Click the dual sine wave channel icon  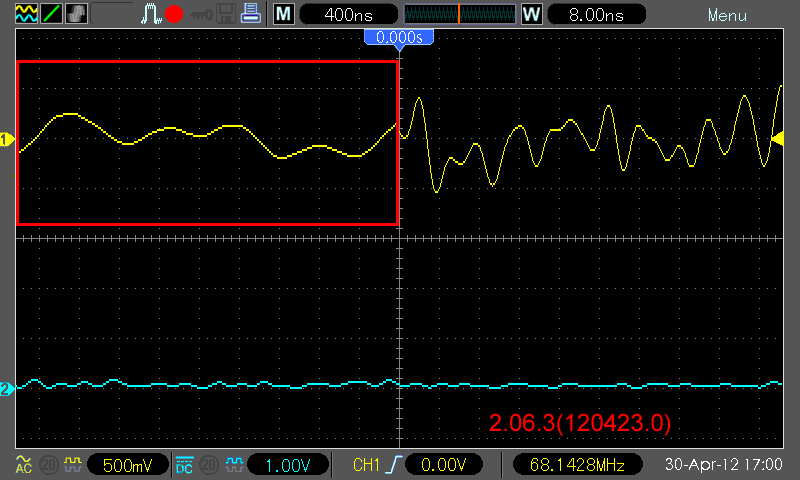pos(26,14)
